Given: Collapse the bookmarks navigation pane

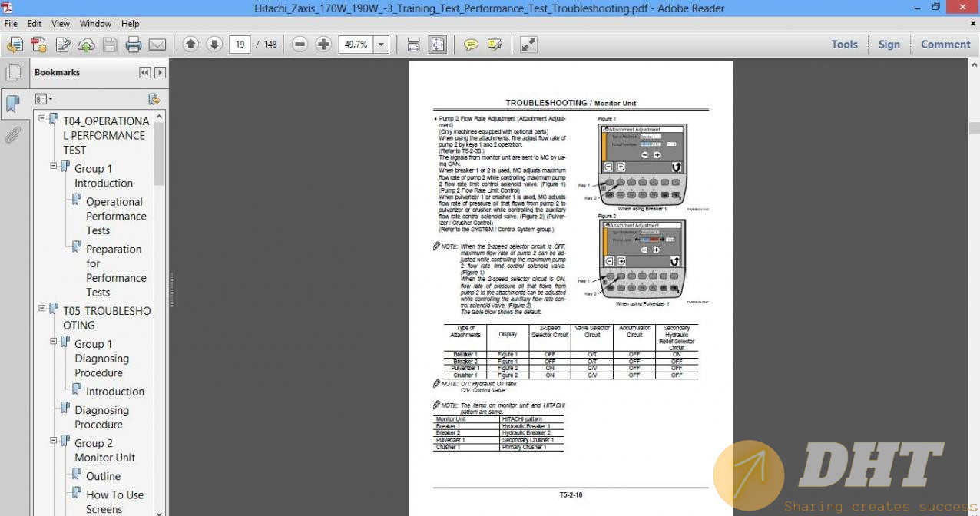Looking at the screenshot, I should tap(144, 73).
